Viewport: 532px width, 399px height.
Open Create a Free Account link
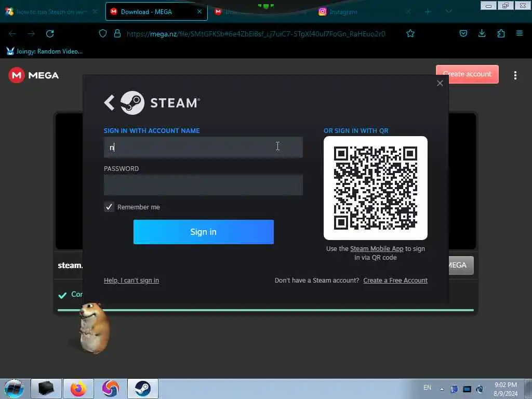[x=395, y=280]
